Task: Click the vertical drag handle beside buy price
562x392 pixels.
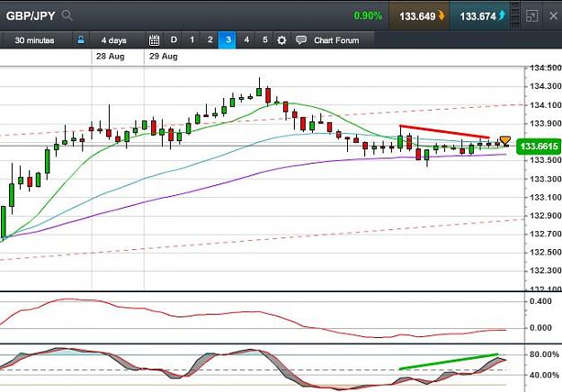Action: click(515, 16)
